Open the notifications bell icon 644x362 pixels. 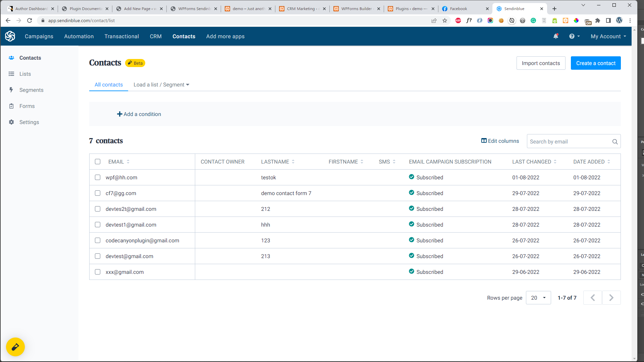(556, 36)
